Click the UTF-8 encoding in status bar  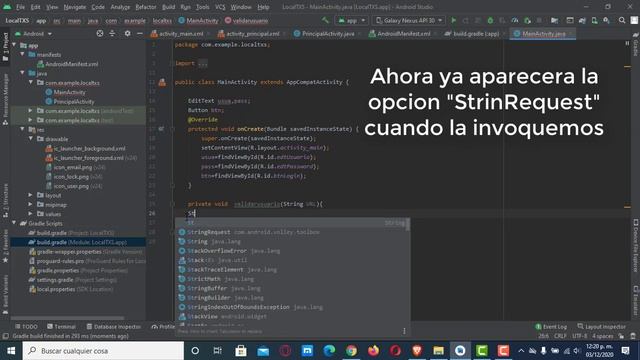(579, 336)
